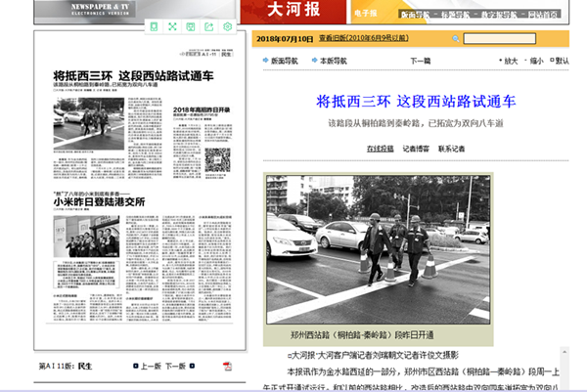Click the arrow icon beside 版面导航
Viewport: 587px width, 392px height.
pyautogui.click(x=266, y=61)
